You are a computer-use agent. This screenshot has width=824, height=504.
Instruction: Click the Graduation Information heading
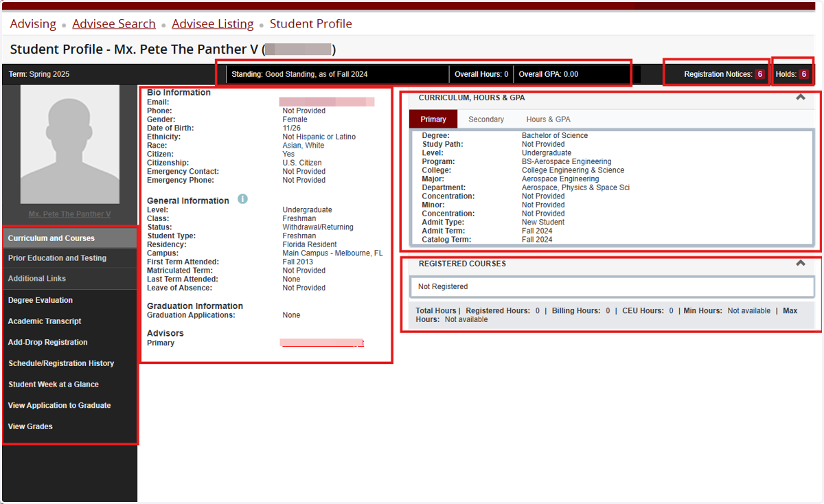click(195, 306)
